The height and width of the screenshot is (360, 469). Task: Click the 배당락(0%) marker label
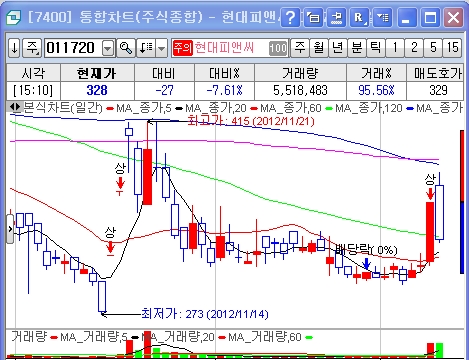366,249
